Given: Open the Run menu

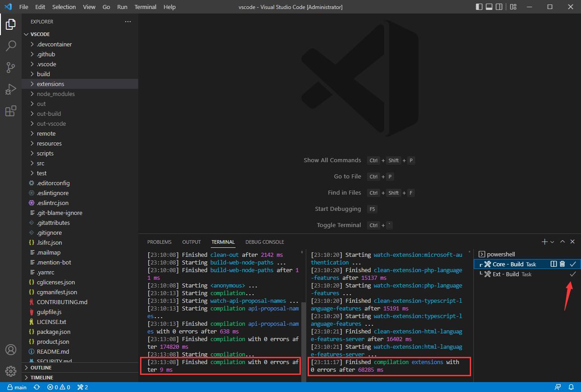Looking at the screenshot, I should 122,7.
